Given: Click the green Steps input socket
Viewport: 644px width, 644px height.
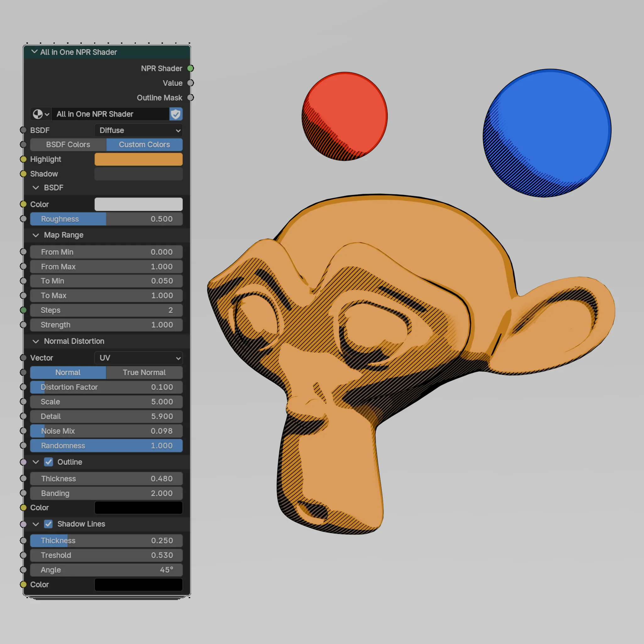Looking at the screenshot, I should pyautogui.click(x=23, y=310).
